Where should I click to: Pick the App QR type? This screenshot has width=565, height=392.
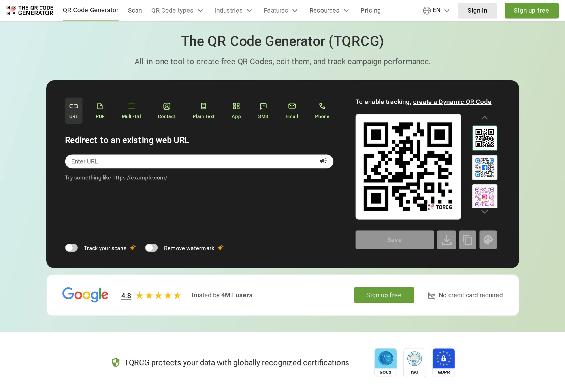pos(236,110)
